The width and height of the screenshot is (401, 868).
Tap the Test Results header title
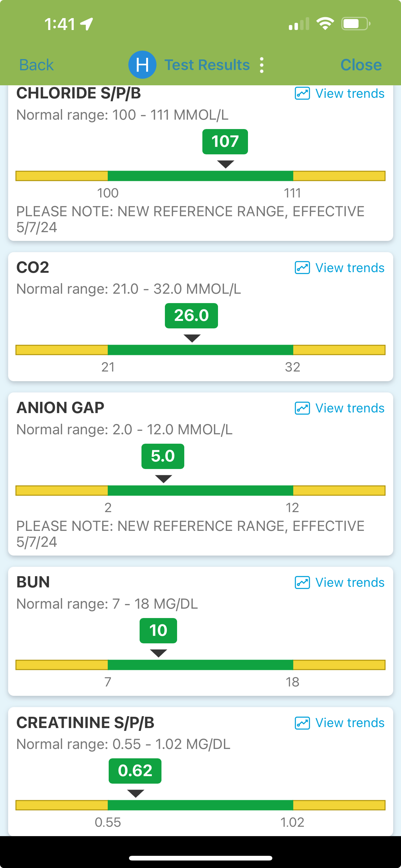[207, 65]
